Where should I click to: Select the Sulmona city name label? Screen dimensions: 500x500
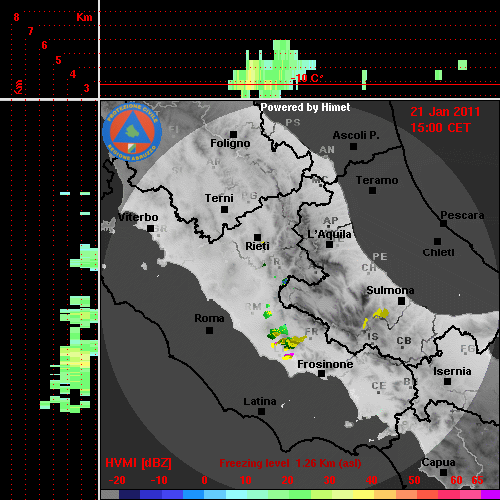click(390, 290)
